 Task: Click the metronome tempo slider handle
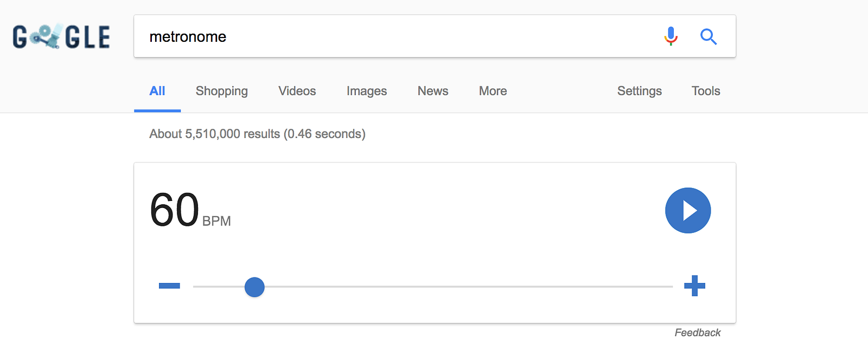254,287
